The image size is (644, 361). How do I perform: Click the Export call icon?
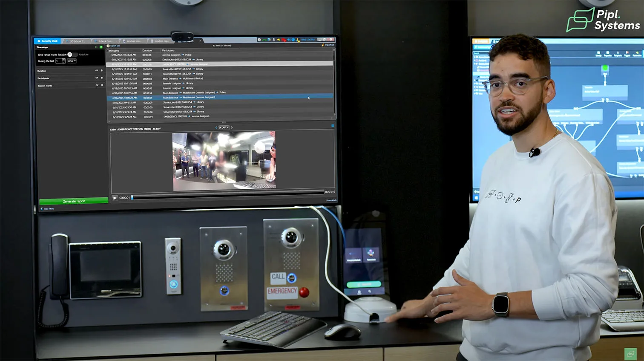108,46
